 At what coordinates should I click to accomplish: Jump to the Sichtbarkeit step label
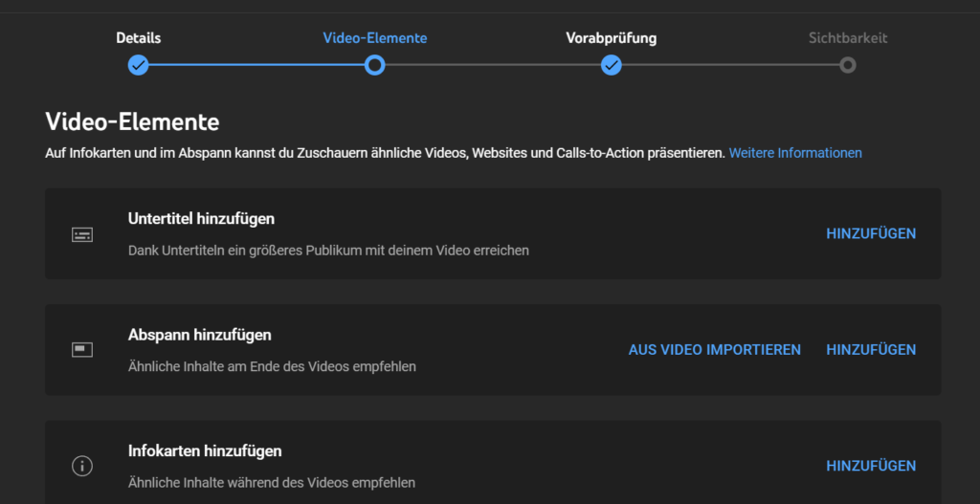click(x=847, y=38)
